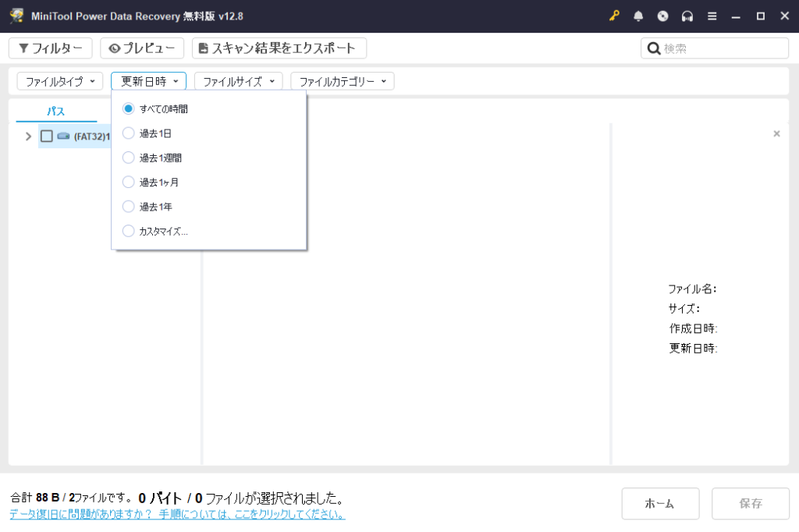Click the disc icon in title bar
Image resolution: width=799 pixels, height=532 pixels.
click(x=662, y=16)
